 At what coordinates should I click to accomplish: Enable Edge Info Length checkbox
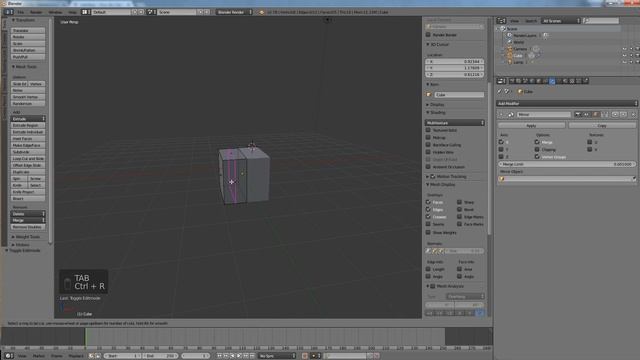pos(428,269)
